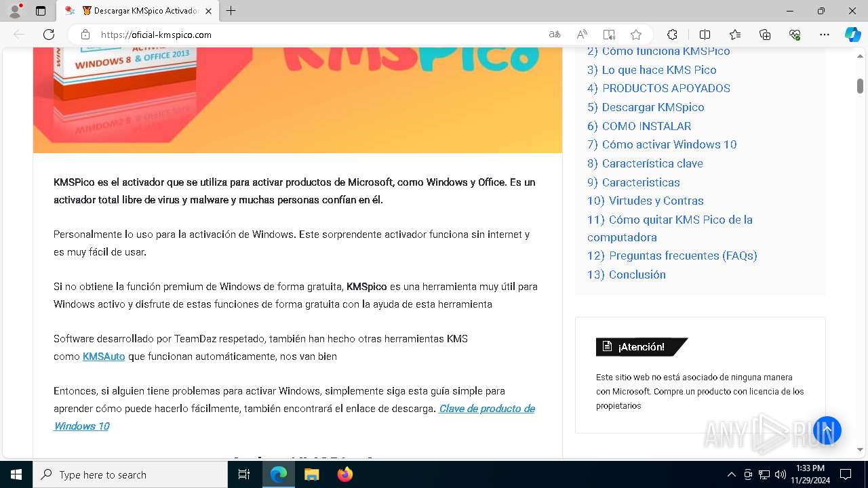Image resolution: width=868 pixels, height=488 pixels.
Task: Add this page to favorites star
Action: coord(636,35)
